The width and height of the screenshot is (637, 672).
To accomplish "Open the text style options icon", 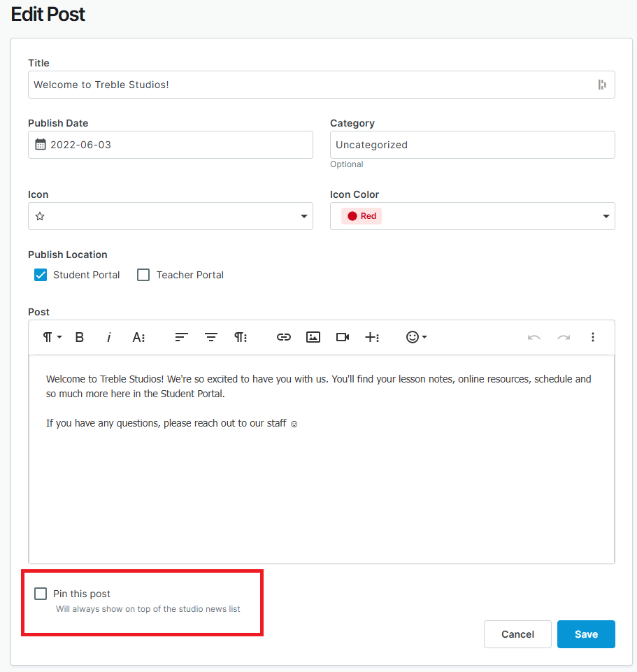I will [x=138, y=337].
